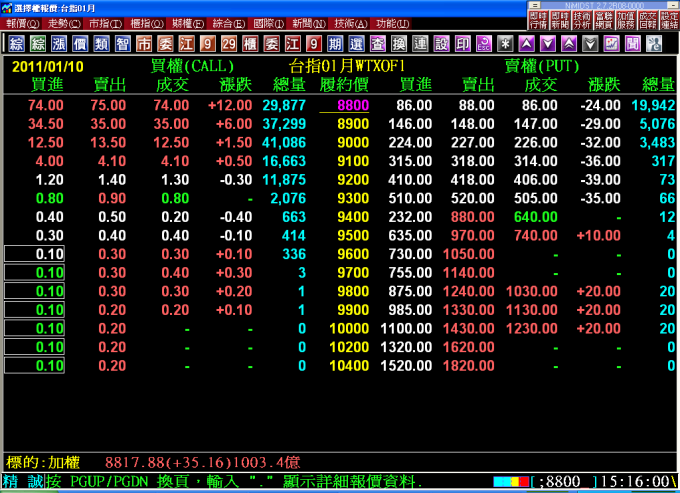The image size is (680, 493).
Task: Click the 技術分析 panel button
Action: [582, 20]
